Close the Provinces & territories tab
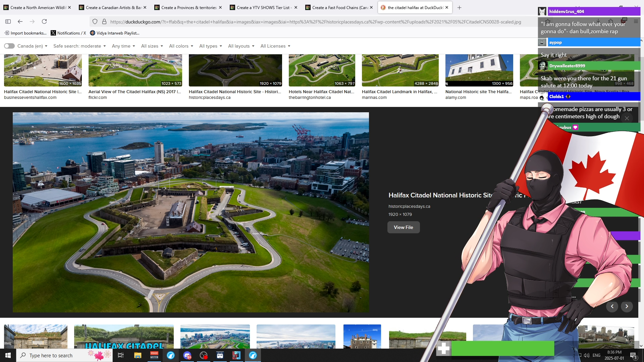The width and height of the screenshot is (644, 362). pos(220,7)
